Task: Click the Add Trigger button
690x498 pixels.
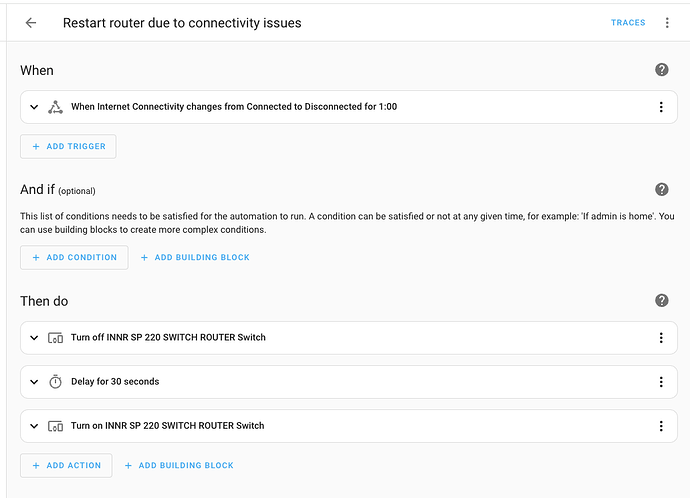Action: pos(68,146)
